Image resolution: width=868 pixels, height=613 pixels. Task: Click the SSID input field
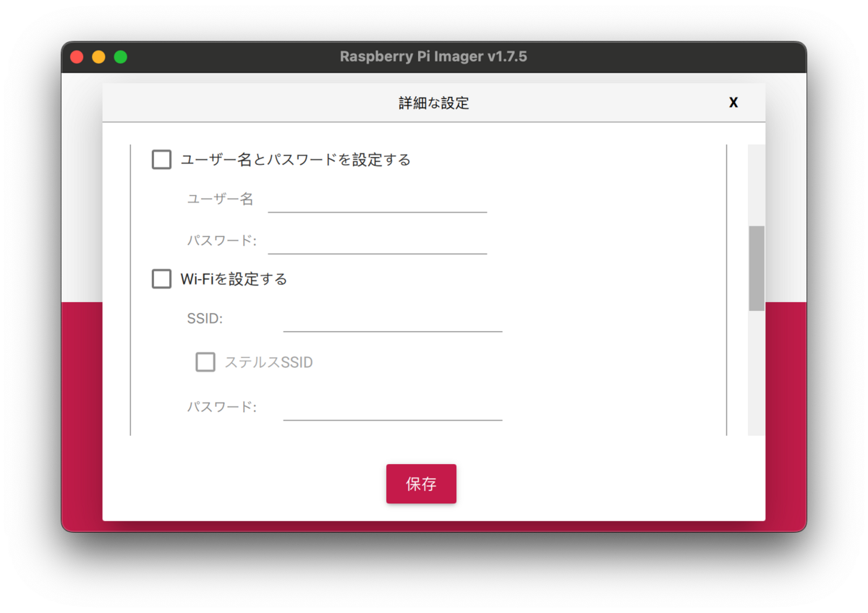pyautogui.click(x=393, y=319)
